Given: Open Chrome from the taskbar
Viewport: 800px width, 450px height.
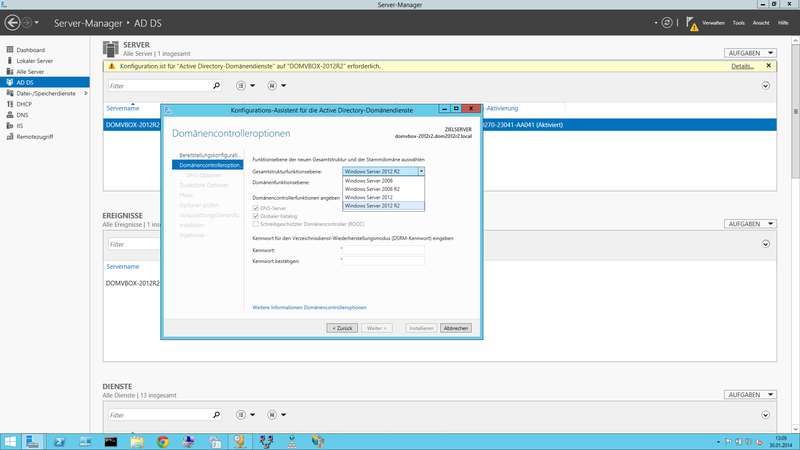Looking at the screenshot, I should pyautogui.click(x=163, y=440).
